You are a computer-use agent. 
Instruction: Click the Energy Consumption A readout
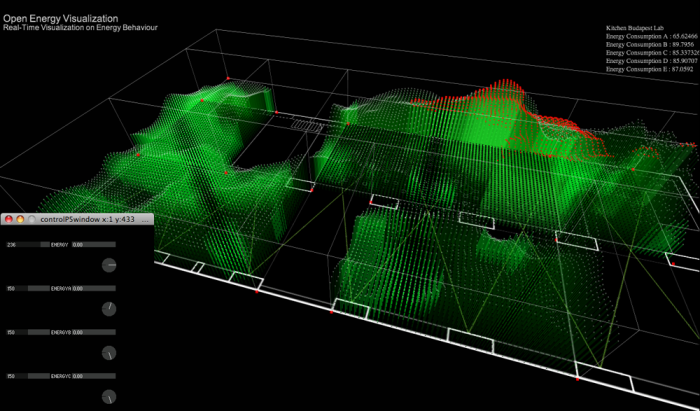650,37
